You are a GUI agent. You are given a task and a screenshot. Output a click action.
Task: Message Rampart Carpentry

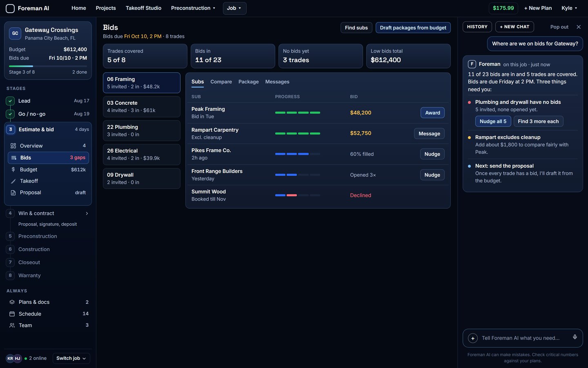pos(429,134)
